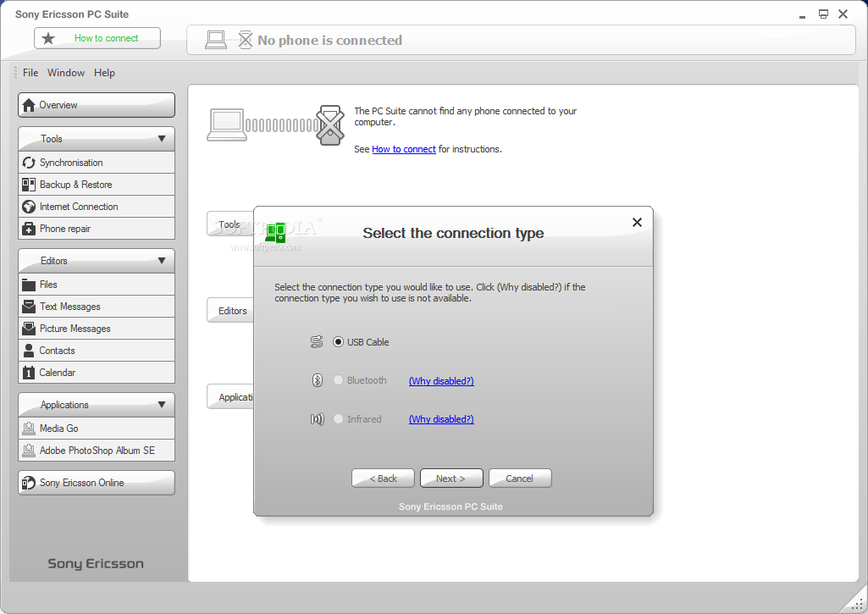Click the large crossed-out phone graphic
The image size is (868, 614).
coord(330,125)
